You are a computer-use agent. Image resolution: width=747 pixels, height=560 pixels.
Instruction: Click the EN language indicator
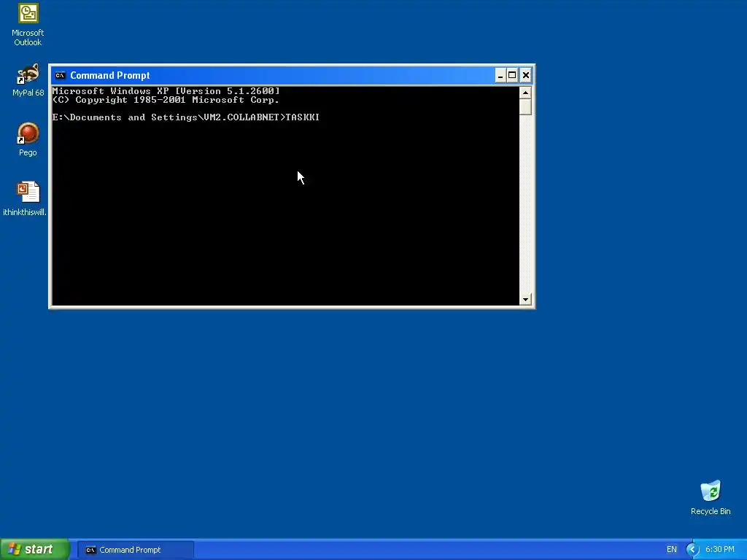(671, 550)
